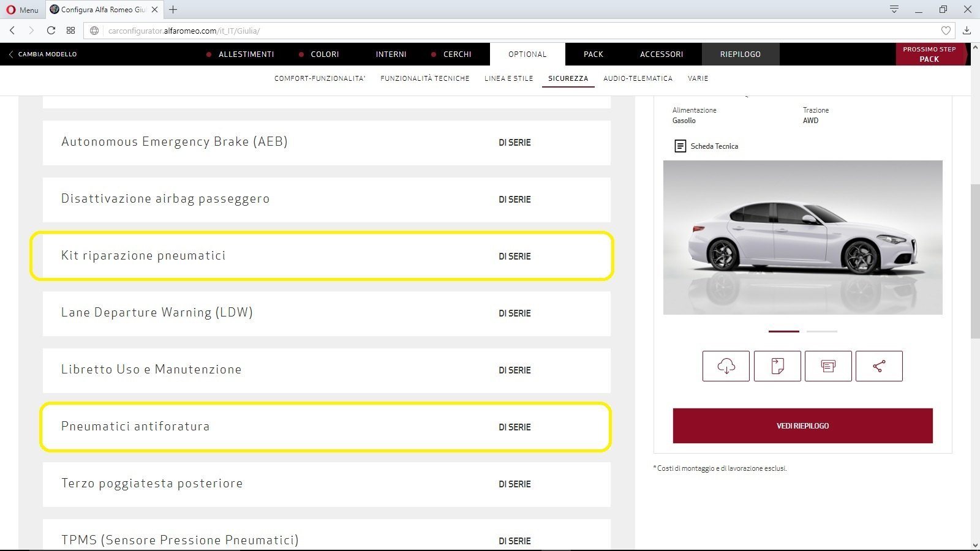The width and height of the screenshot is (980, 551).
Task: Click the browser address bar
Action: tap(521, 31)
